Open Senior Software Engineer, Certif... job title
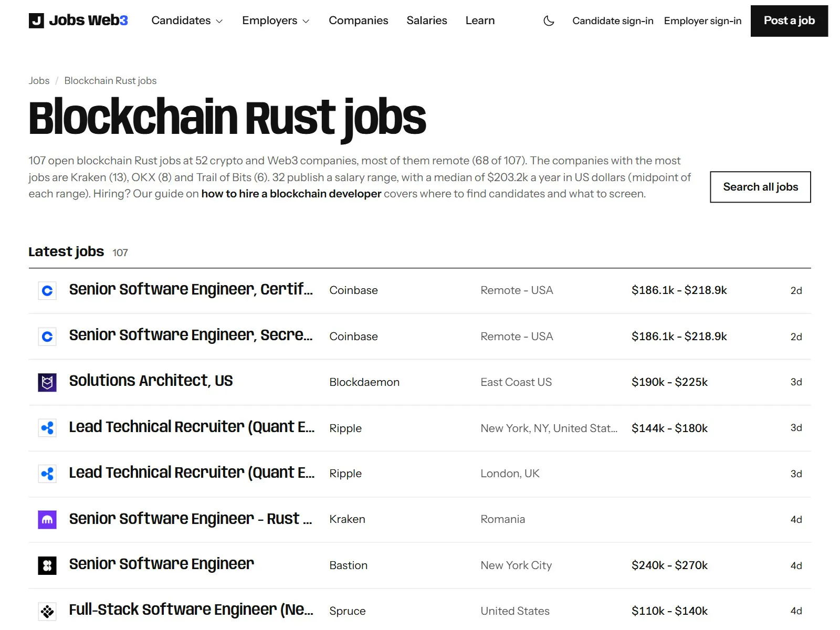Viewport: 840px width, 630px height. 191,289
